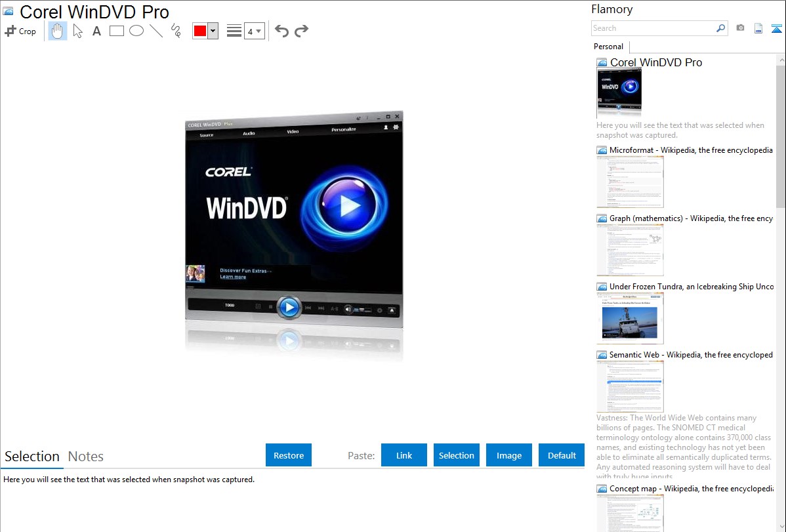Open the color picker dropdown arrow
Screen dimensions: 786x532
click(213, 31)
